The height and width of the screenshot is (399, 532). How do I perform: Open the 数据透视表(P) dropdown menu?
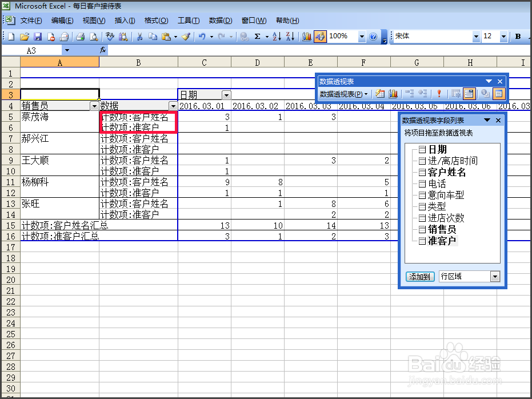click(x=343, y=94)
